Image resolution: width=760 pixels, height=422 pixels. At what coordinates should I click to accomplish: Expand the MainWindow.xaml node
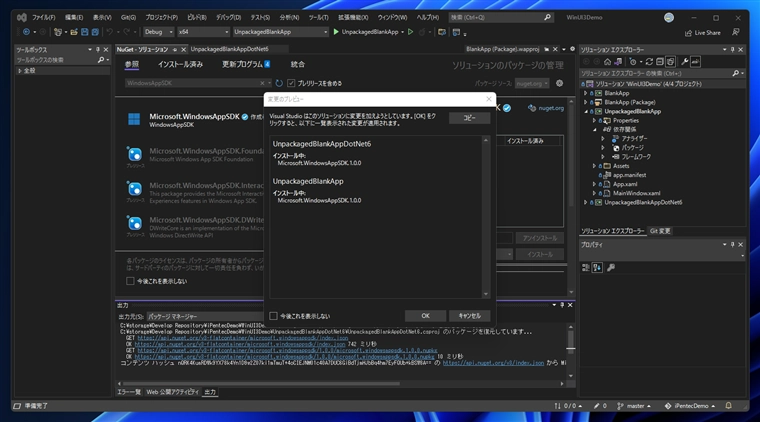click(594, 193)
